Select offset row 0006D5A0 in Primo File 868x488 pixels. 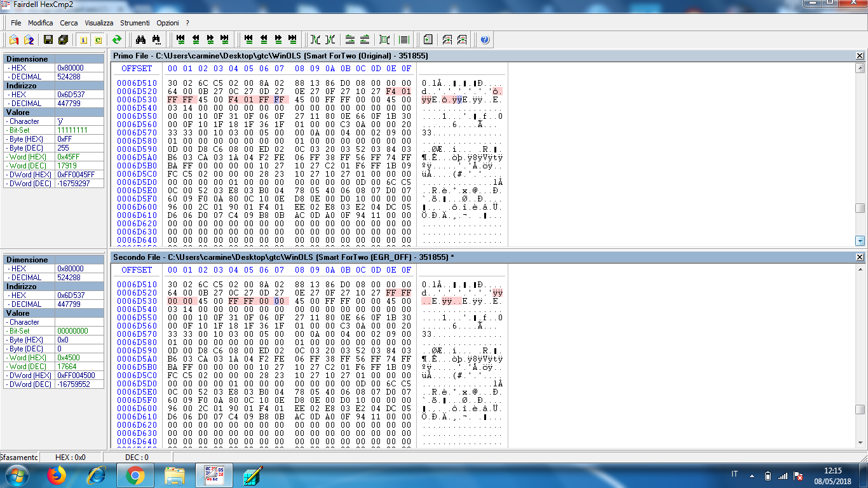point(137,158)
